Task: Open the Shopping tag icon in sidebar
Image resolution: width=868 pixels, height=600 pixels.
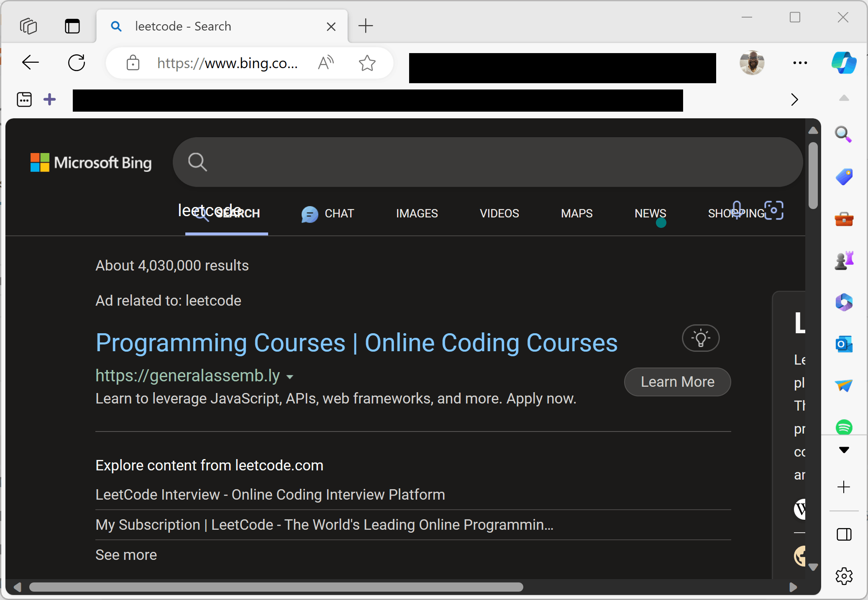Action: pyautogui.click(x=844, y=176)
